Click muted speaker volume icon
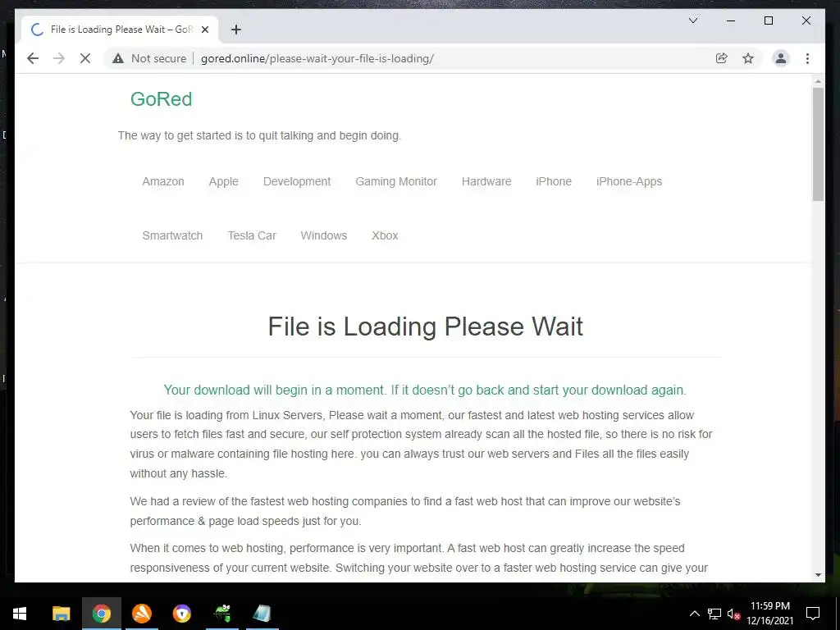Image resolution: width=840 pixels, height=630 pixels. coord(733,614)
